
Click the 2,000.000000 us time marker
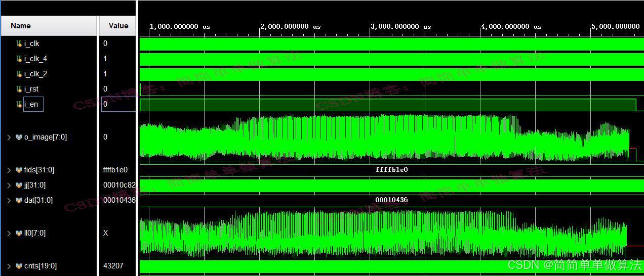tap(290, 27)
